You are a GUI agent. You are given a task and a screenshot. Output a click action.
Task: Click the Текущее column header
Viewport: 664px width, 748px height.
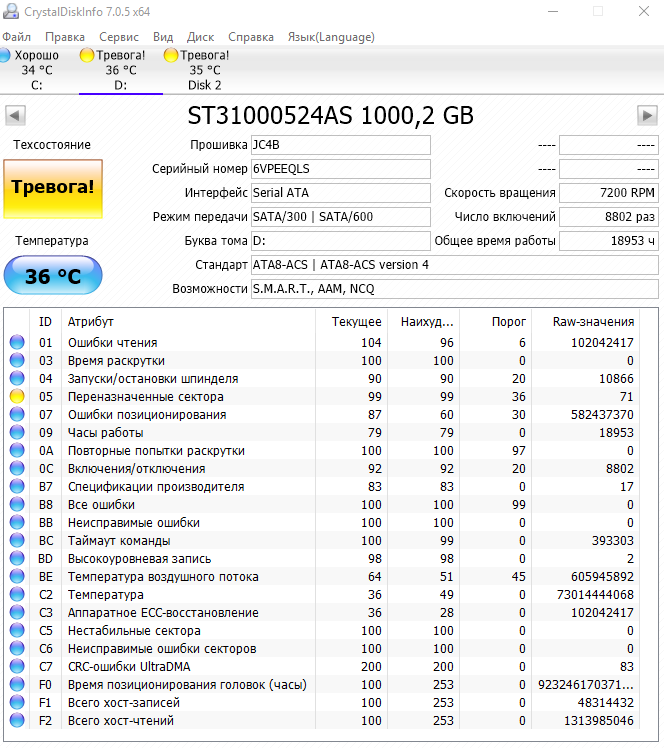[352, 322]
